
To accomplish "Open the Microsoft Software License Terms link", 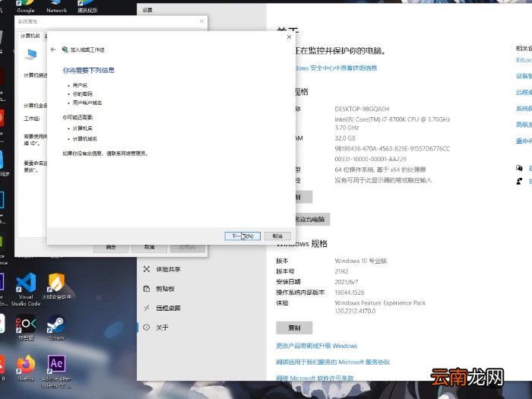I will pos(315,378).
